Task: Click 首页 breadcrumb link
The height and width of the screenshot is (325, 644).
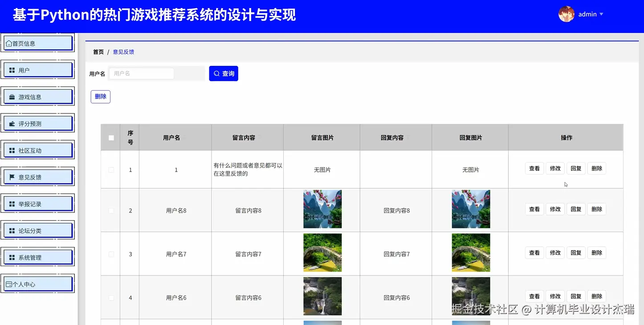Action: [98, 52]
